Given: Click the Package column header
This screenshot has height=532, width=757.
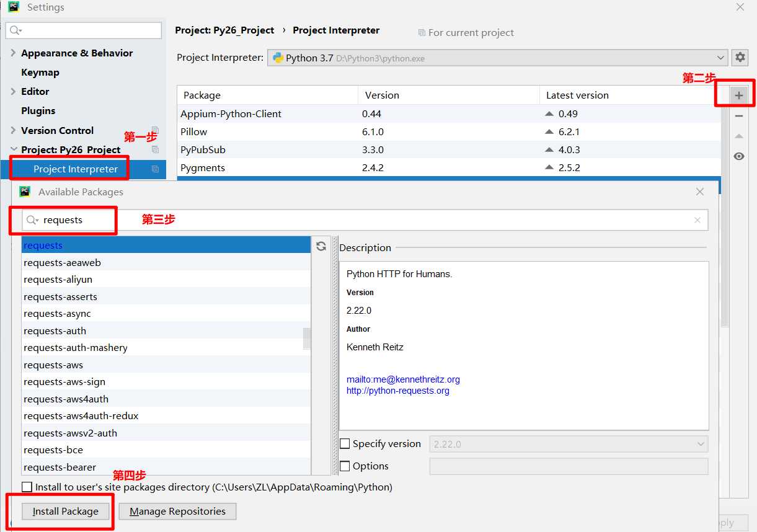Looking at the screenshot, I should point(267,95).
